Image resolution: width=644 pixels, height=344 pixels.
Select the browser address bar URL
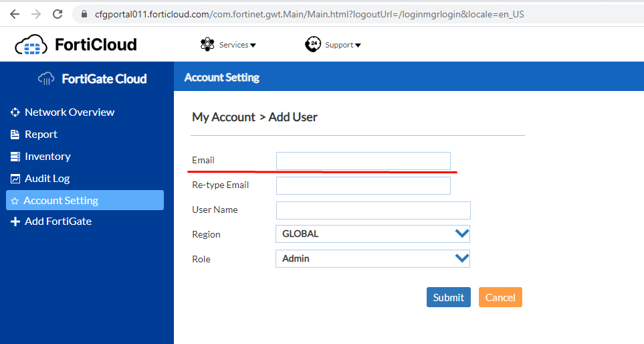pos(309,14)
